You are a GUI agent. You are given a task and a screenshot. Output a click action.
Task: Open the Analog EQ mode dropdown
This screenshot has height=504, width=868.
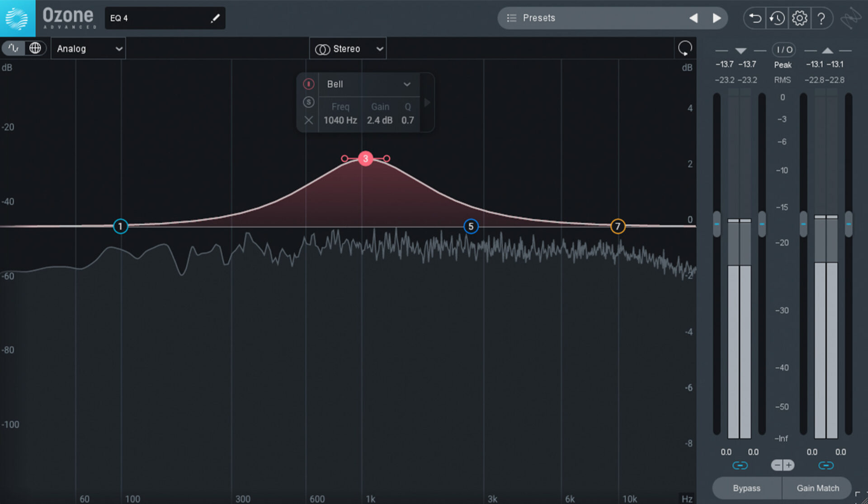tap(88, 48)
